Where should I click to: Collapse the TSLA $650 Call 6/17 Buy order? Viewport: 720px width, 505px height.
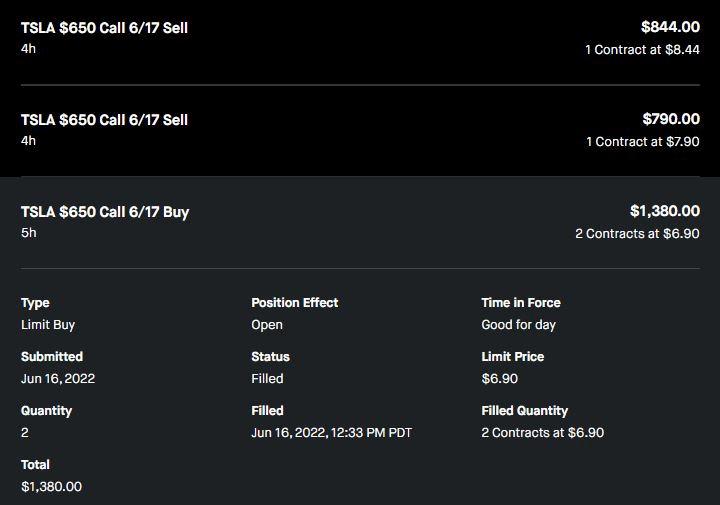(105, 212)
